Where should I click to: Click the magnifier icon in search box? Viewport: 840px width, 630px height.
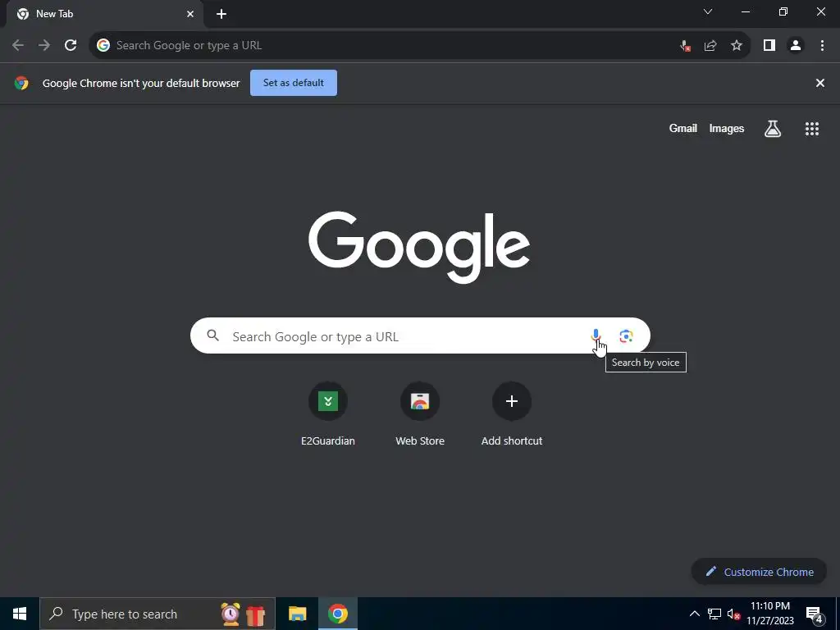click(212, 336)
